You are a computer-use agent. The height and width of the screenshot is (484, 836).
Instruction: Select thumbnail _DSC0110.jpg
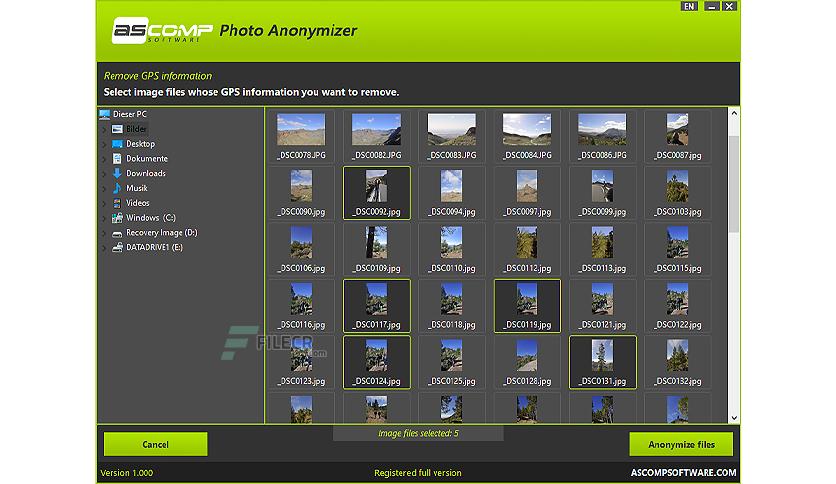[452, 249]
